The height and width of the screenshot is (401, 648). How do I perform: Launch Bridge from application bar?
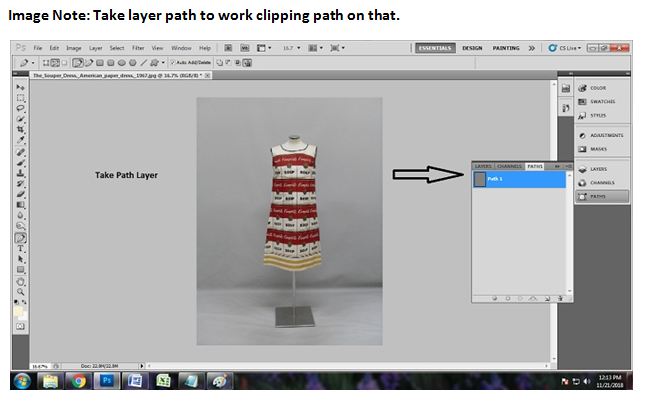point(228,48)
